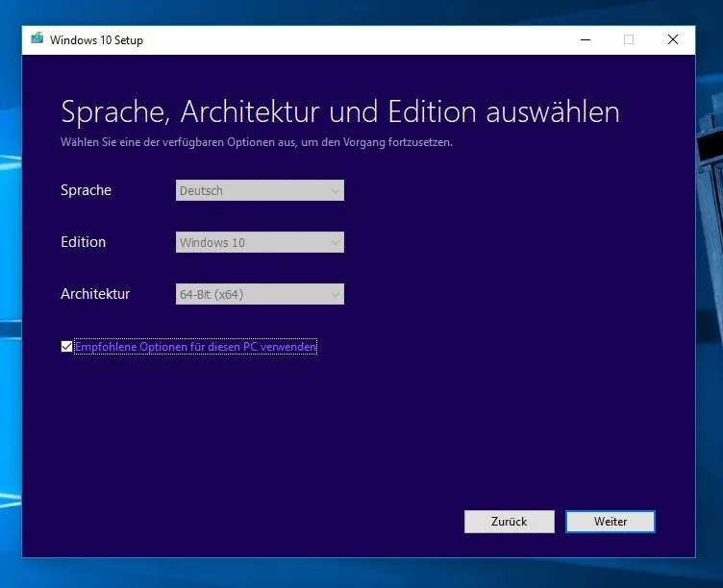Close the Windows 10 Setup window
723x588 pixels.
pyautogui.click(x=673, y=39)
